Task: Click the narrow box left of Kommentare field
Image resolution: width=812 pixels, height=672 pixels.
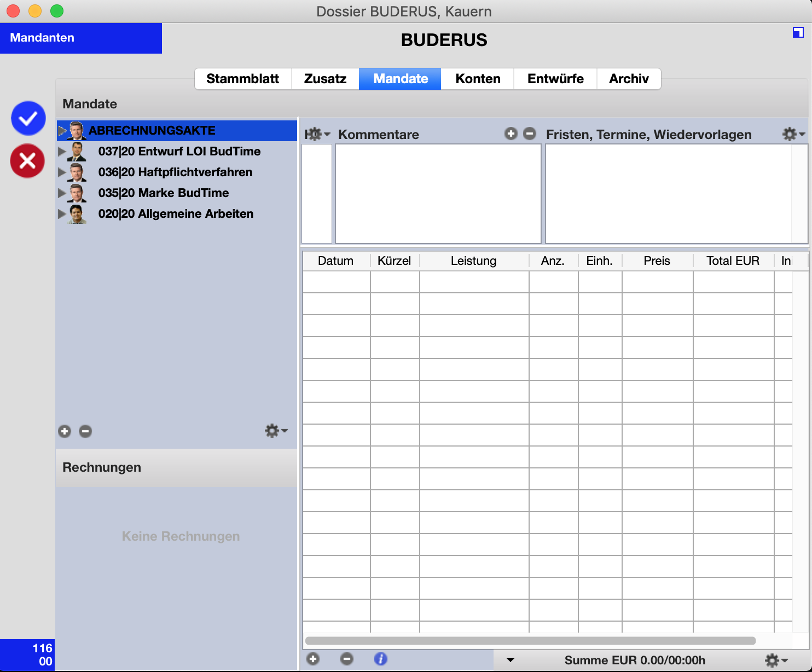Action: tap(317, 194)
